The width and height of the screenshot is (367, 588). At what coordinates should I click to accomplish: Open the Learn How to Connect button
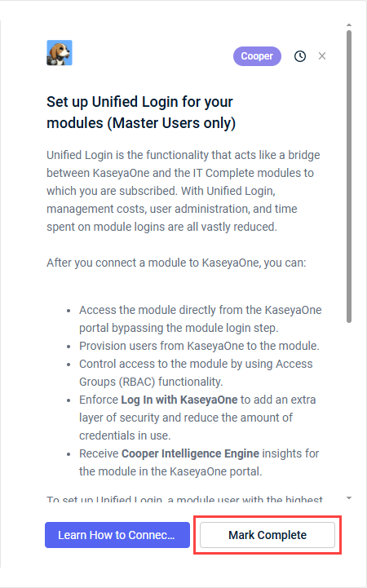(117, 535)
